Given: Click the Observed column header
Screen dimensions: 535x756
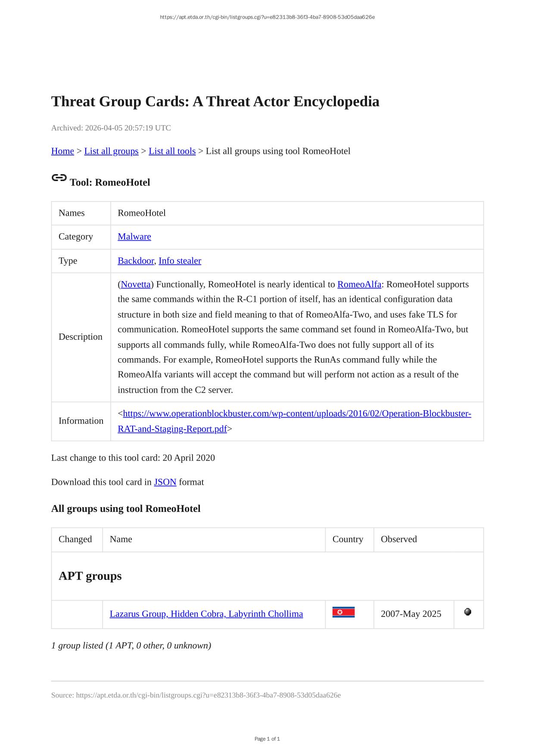Looking at the screenshot, I should (x=399, y=539).
